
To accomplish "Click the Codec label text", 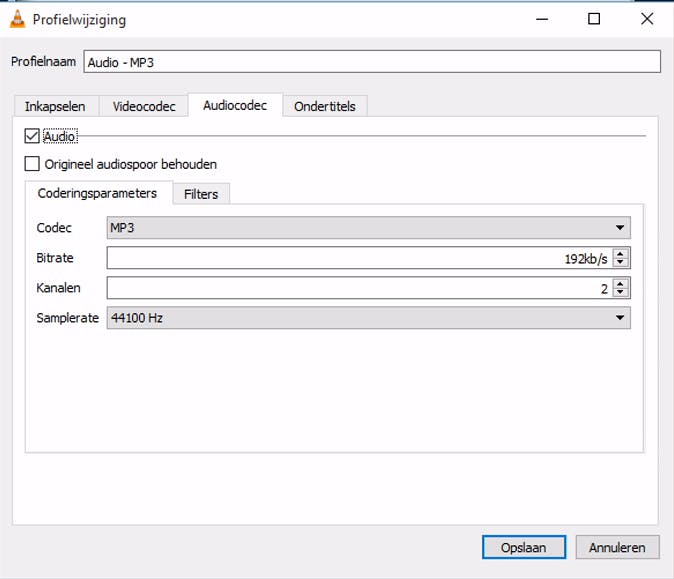I will click(54, 227).
